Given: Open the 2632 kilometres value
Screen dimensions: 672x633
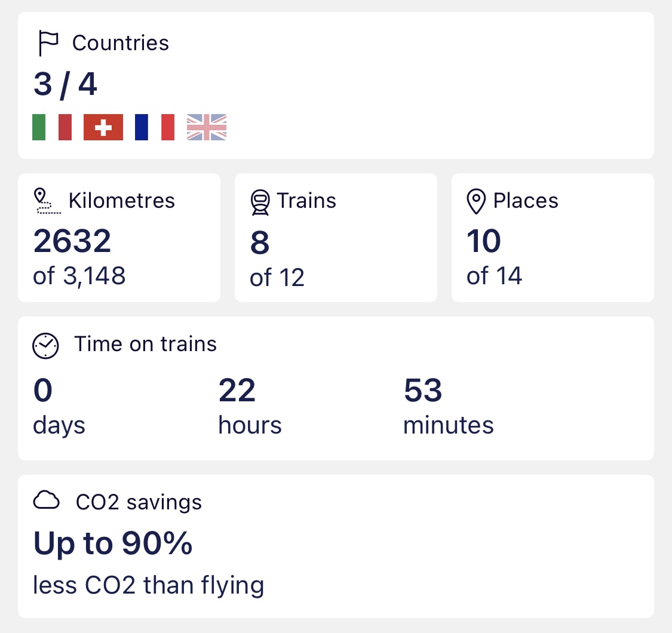Looking at the screenshot, I should coord(72,241).
